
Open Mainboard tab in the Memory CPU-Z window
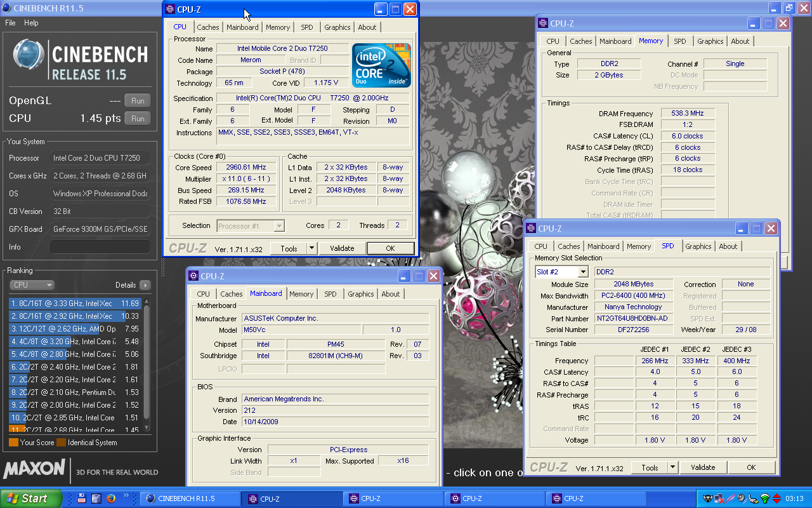[615, 41]
